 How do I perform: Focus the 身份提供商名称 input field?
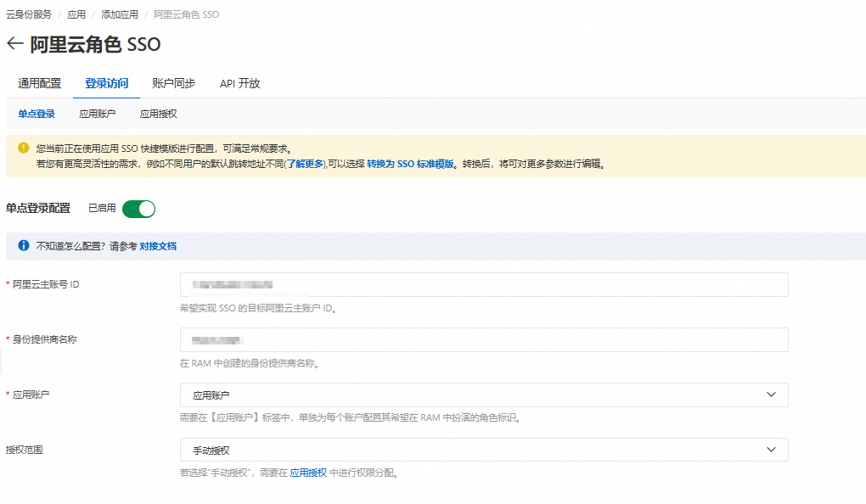pos(484,339)
